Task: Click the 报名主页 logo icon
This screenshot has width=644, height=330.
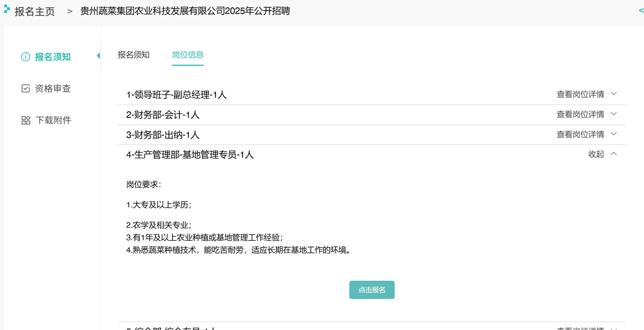Action: click(7, 9)
